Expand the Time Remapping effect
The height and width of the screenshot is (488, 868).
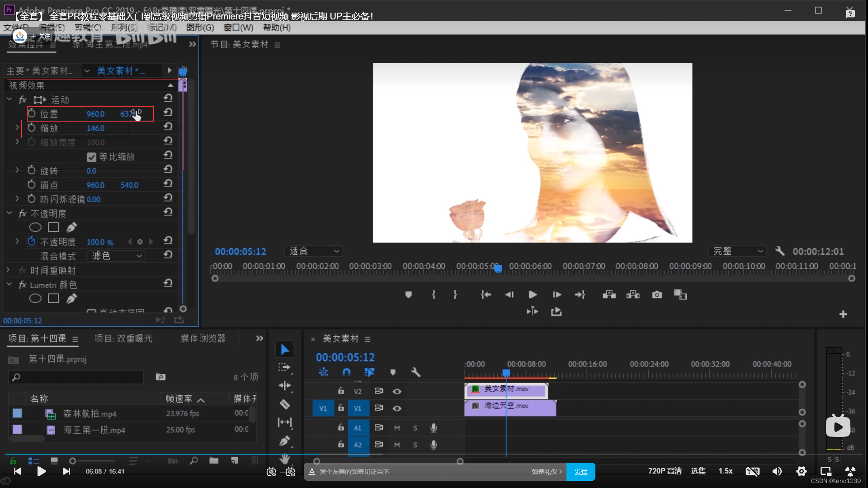coord(8,270)
